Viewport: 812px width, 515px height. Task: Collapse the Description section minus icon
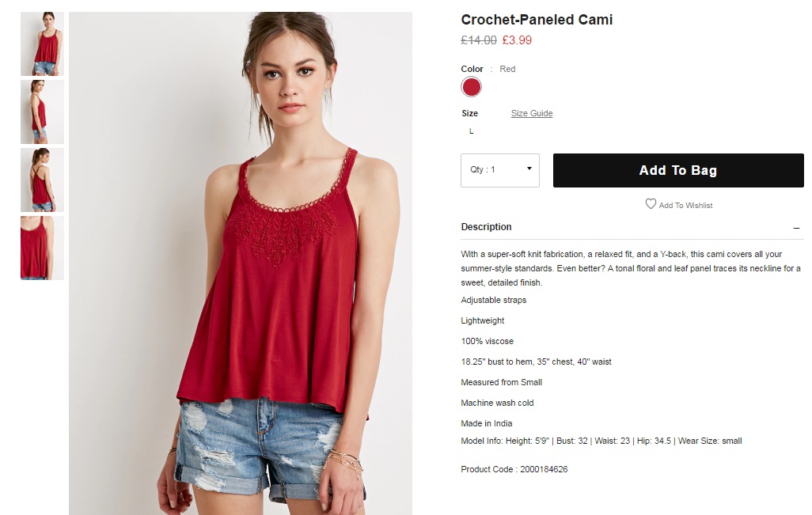point(796,228)
